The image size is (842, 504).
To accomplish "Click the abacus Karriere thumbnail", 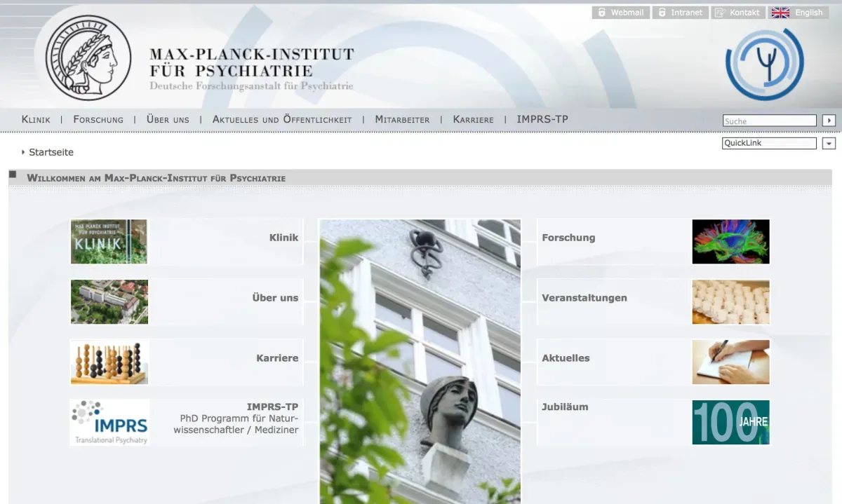I will tap(109, 362).
